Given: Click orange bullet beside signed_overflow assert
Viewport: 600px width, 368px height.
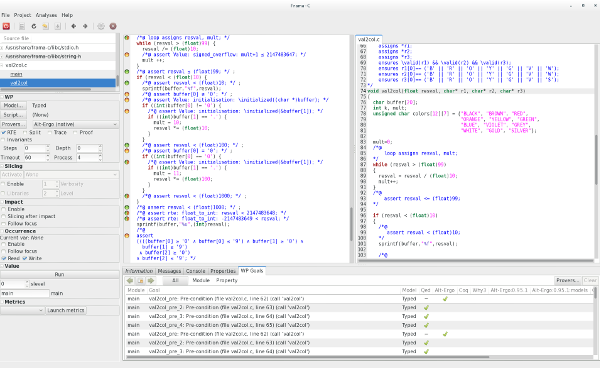Looking at the screenshot, I should [127, 55].
